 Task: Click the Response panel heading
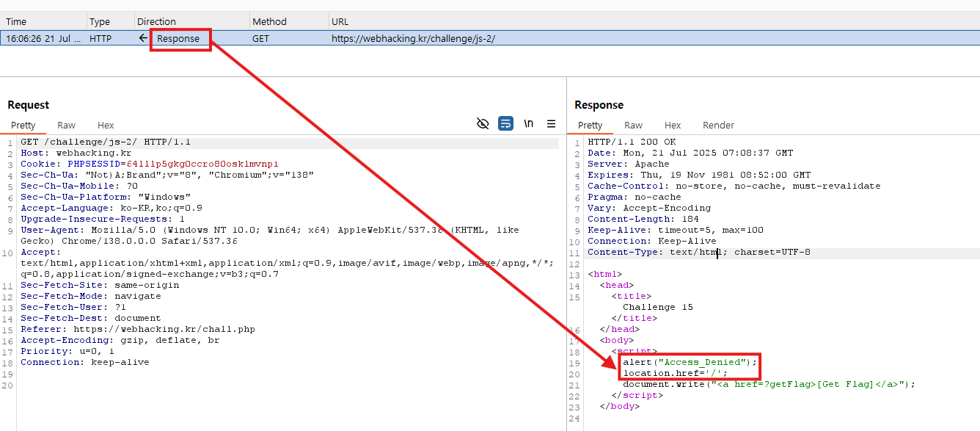click(599, 105)
